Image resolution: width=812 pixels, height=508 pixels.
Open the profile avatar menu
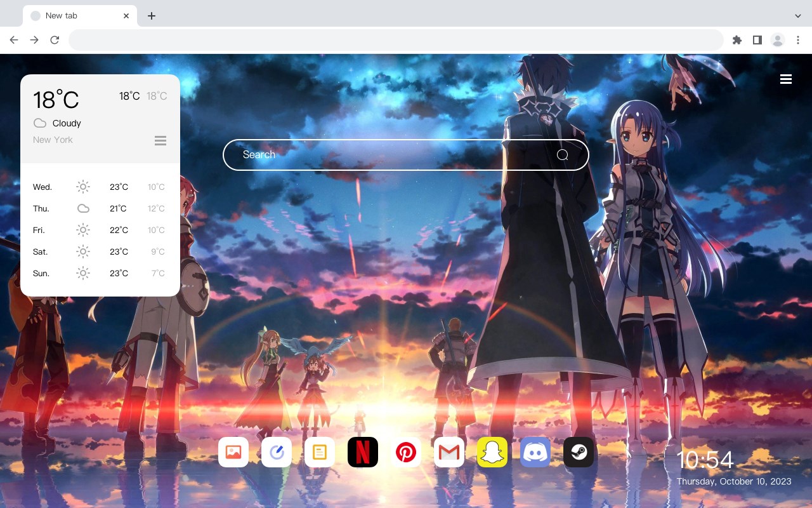click(x=778, y=40)
